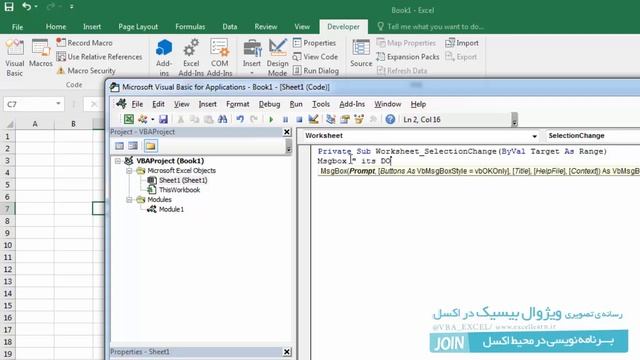Close the Properties - Sheet1 pane
The image size is (640, 360).
click(287, 352)
